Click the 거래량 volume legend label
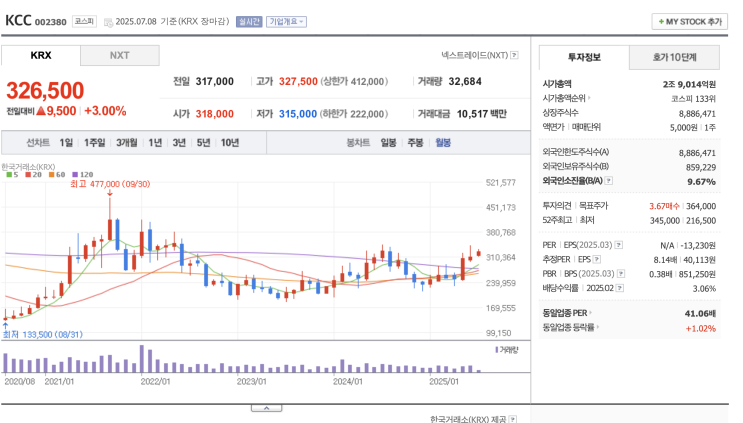Screen dimensions: 743x423 point(507,350)
